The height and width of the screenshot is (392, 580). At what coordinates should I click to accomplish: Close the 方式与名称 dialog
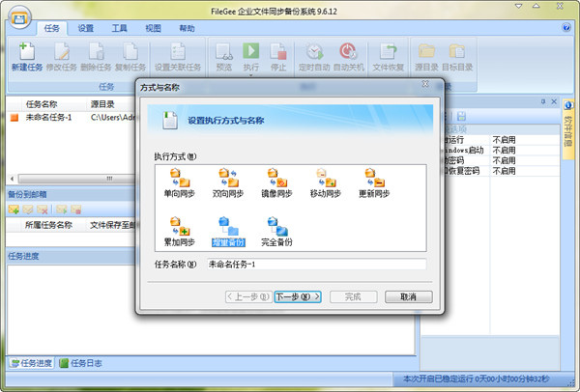point(425,84)
